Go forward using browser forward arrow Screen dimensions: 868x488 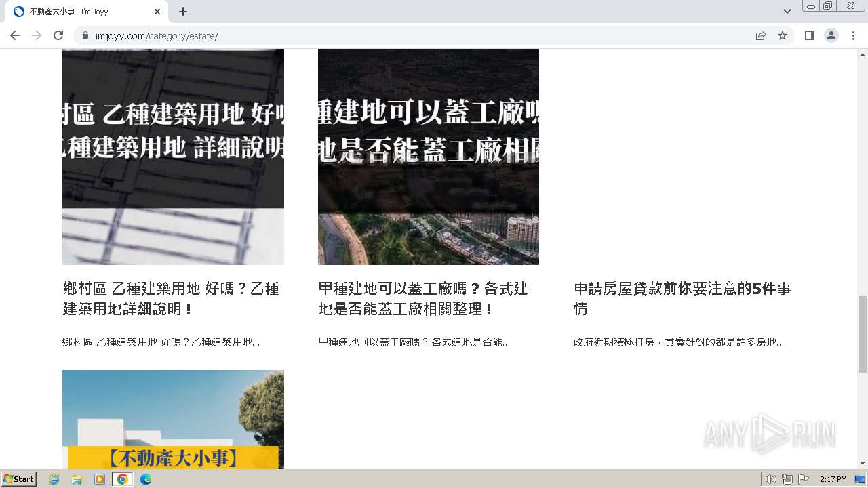click(37, 35)
